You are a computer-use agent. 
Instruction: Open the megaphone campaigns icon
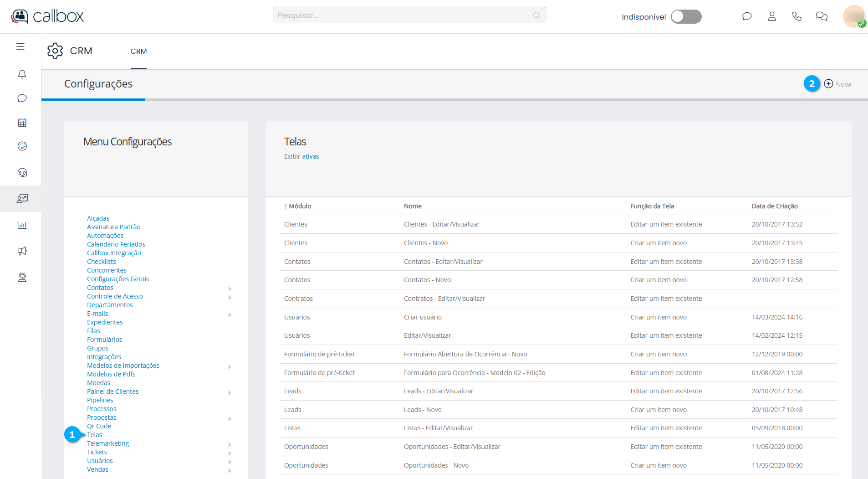[22, 251]
